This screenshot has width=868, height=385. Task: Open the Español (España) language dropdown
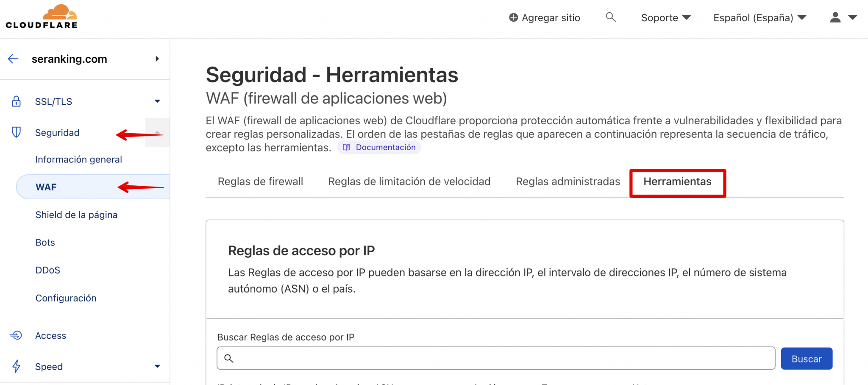coord(760,17)
